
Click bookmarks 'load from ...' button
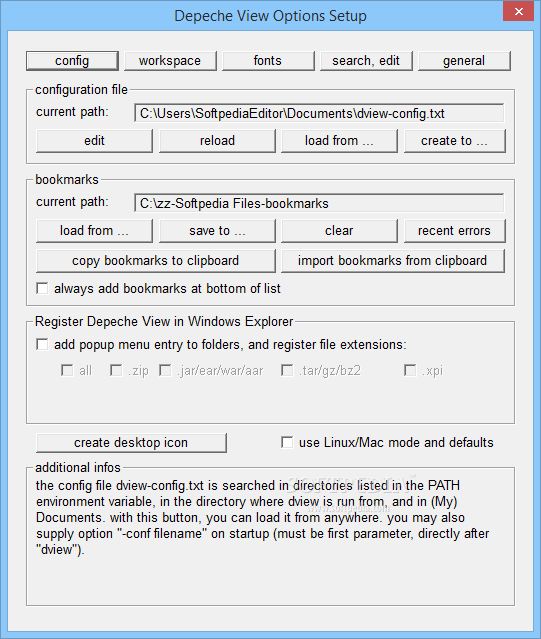(95, 231)
